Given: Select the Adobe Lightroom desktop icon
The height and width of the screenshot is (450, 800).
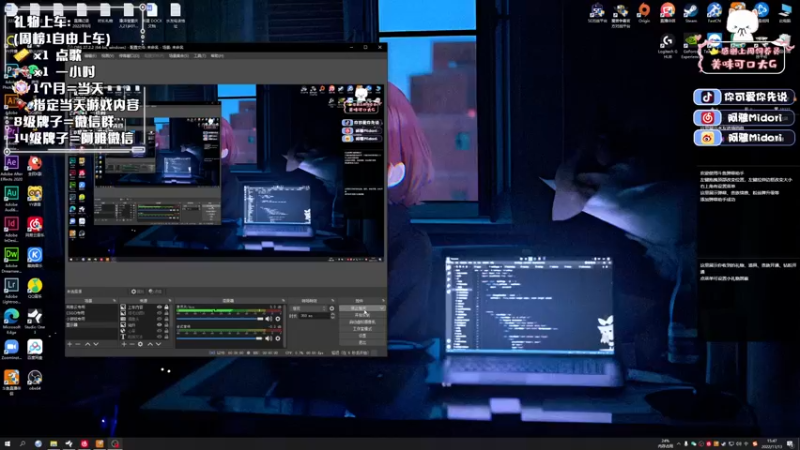Looking at the screenshot, I should click(x=11, y=291).
